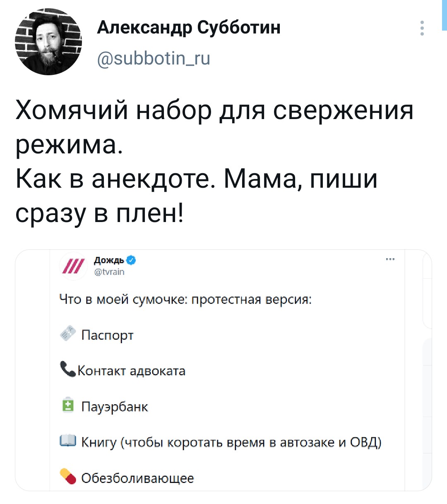This screenshot has width=447, height=504.
Task: Click the word "Обезболивающее"
Action: point(137,478)
